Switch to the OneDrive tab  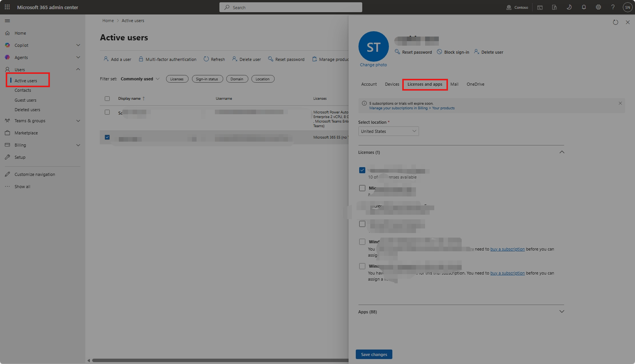[476, 84]
